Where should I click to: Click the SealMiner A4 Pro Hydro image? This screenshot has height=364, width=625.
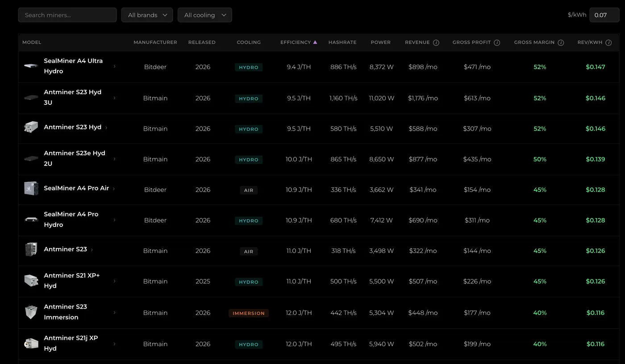[31, 219]
